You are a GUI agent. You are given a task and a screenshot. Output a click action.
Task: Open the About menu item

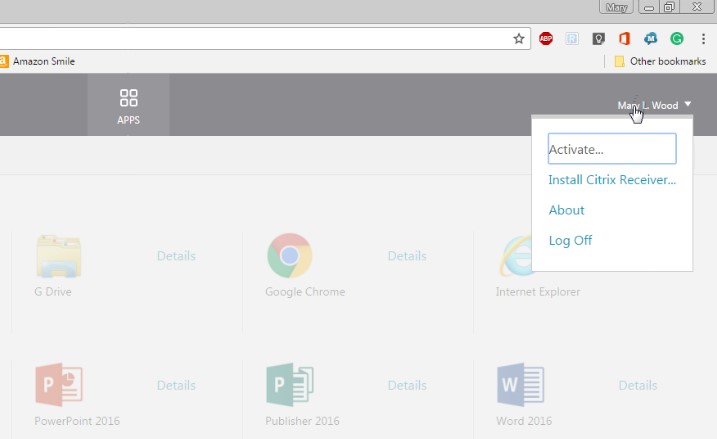pyautogui.click(x=567, y=210)
